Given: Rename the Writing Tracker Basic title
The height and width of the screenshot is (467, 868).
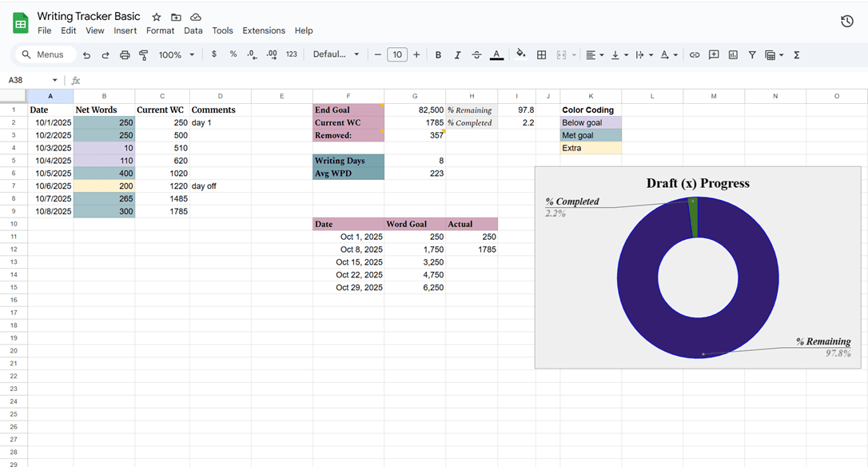Looking at the screenshot, I should pyautogui.click(x=89, y=16).
